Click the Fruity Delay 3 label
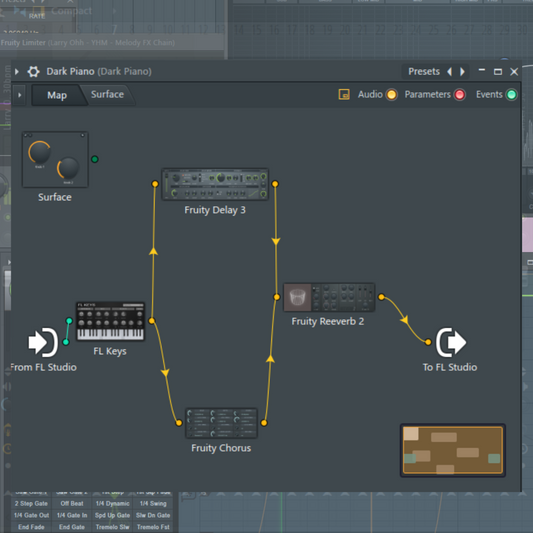The image size is (533, 533). pyautogui.click(x=215, y=210)
